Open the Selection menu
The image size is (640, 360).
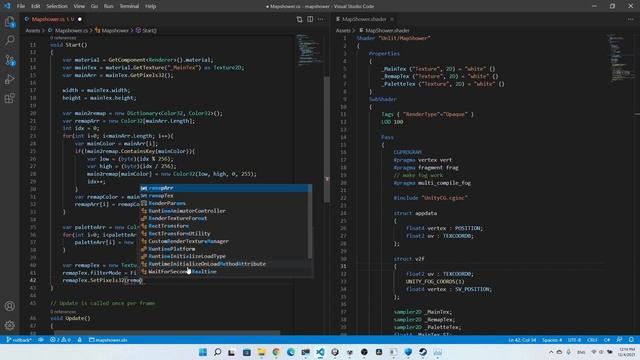57,6
